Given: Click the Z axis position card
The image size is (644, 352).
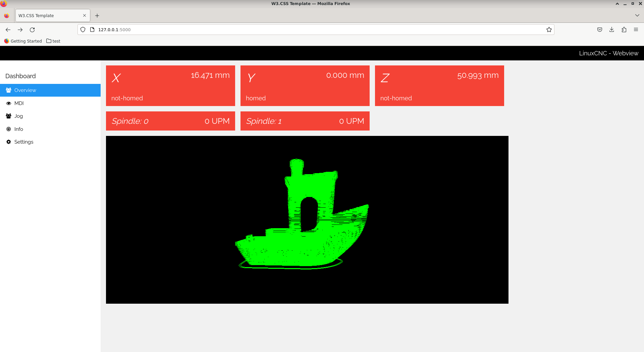Looking at the screenshot, I should click(x=439, y=86).
